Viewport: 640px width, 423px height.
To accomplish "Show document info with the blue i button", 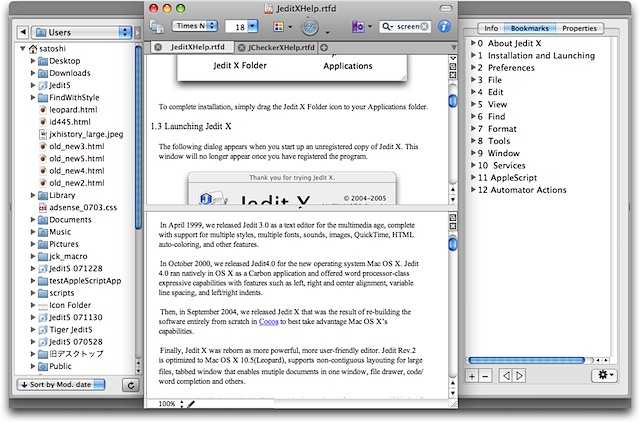I will point(444,27).
